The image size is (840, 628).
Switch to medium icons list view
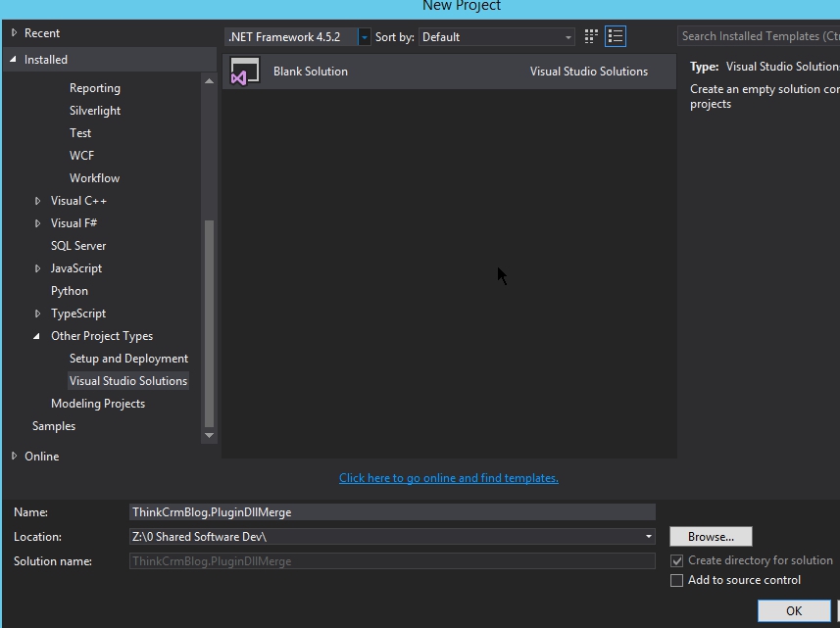pyautogui.click(x=616, y=36)
